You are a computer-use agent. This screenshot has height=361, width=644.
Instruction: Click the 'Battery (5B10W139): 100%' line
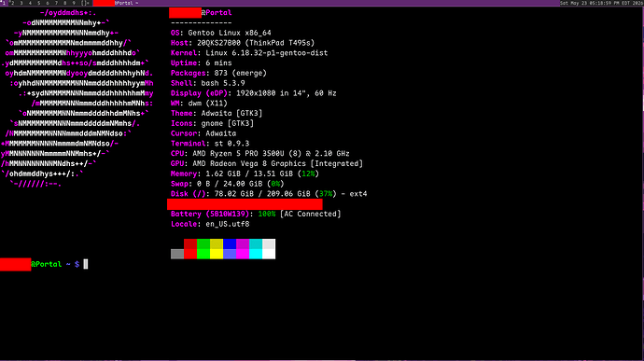tap(256, 214)
